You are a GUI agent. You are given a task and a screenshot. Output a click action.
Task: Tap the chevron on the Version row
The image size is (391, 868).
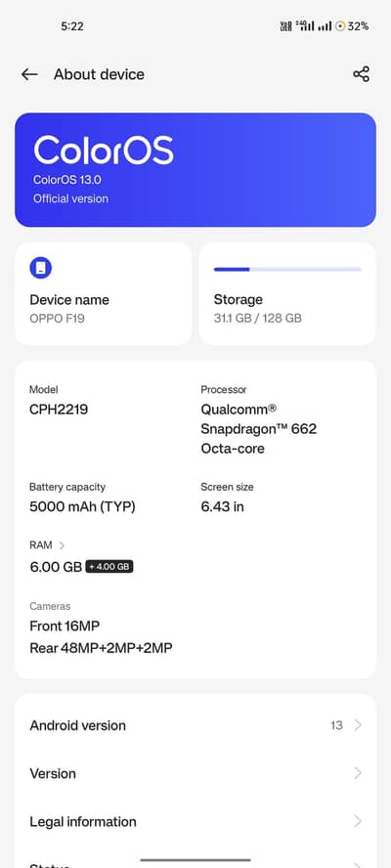[x=358, y=773]
